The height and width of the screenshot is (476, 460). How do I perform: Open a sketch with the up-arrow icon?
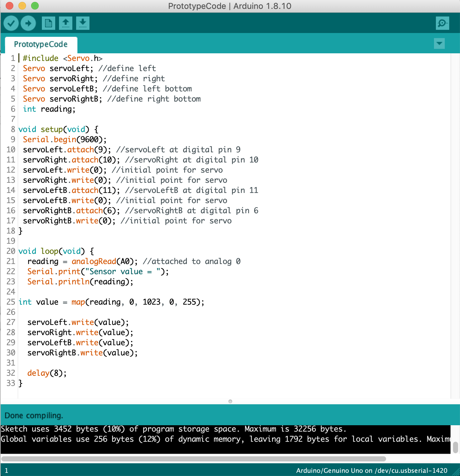click(x=66, y=23)
